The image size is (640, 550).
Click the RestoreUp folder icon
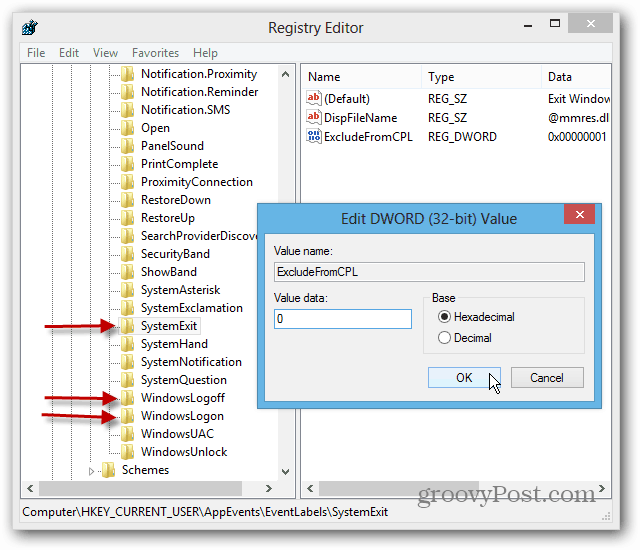127,218
